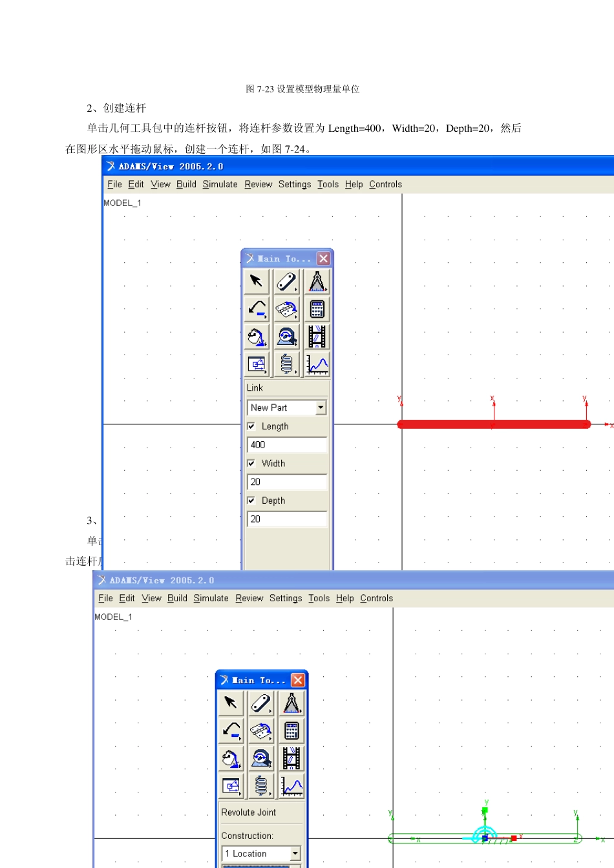This screenshot has height=868, width=614.
Task: Expand the 1 Location construction dropdown
Action: pos(295,853)
